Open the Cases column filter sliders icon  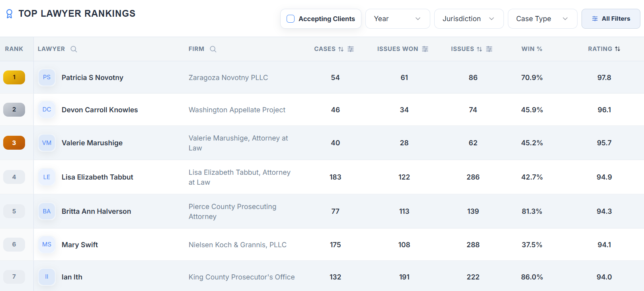[x=351, y=49]
